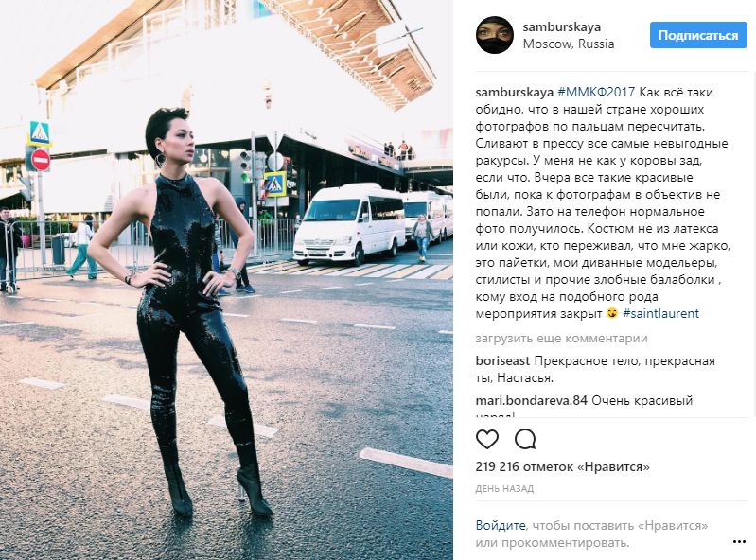Click boriseast comment text Прекрасное тело
This screenshot has height=560, width=756.
(x=594, y=369)
